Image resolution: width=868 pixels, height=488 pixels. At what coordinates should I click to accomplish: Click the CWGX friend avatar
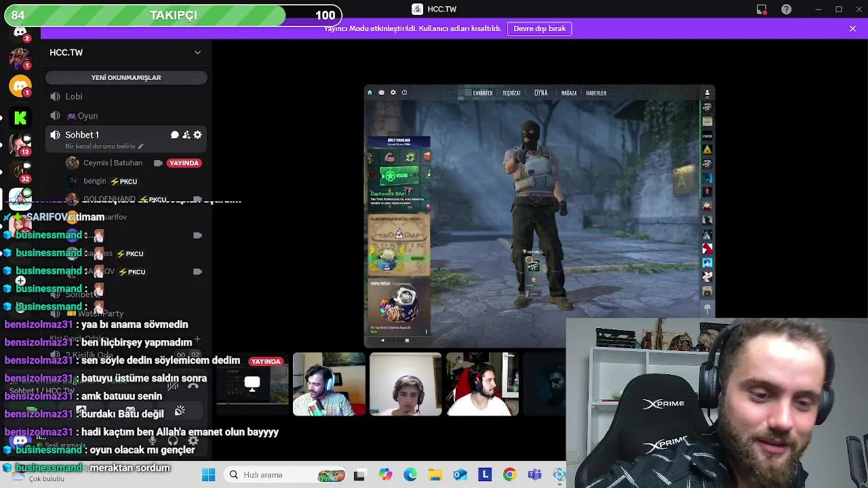[x=707, y=136]
